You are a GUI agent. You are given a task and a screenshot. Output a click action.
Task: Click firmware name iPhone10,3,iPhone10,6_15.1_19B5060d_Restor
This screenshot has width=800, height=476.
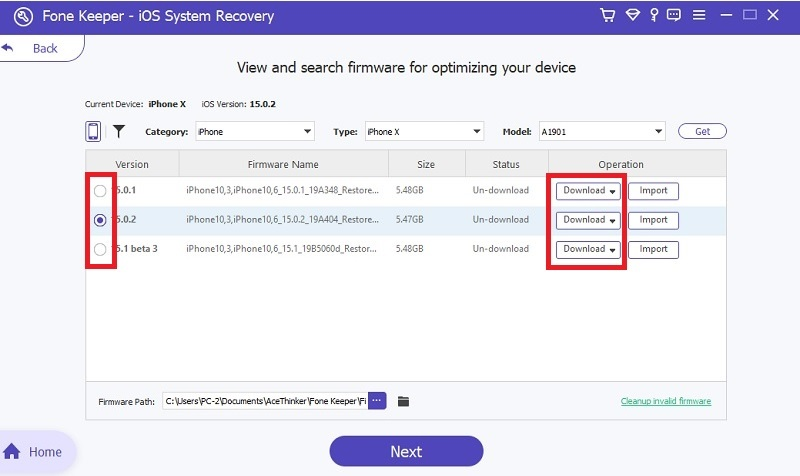tap(281, 249)
